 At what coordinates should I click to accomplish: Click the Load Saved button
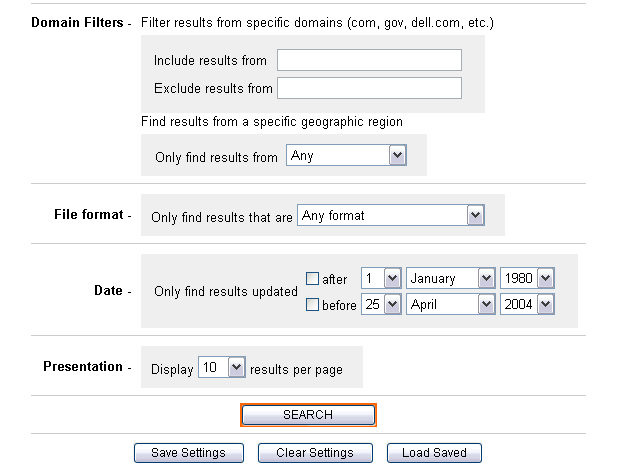pyautogui.click(x=434, y=453)
